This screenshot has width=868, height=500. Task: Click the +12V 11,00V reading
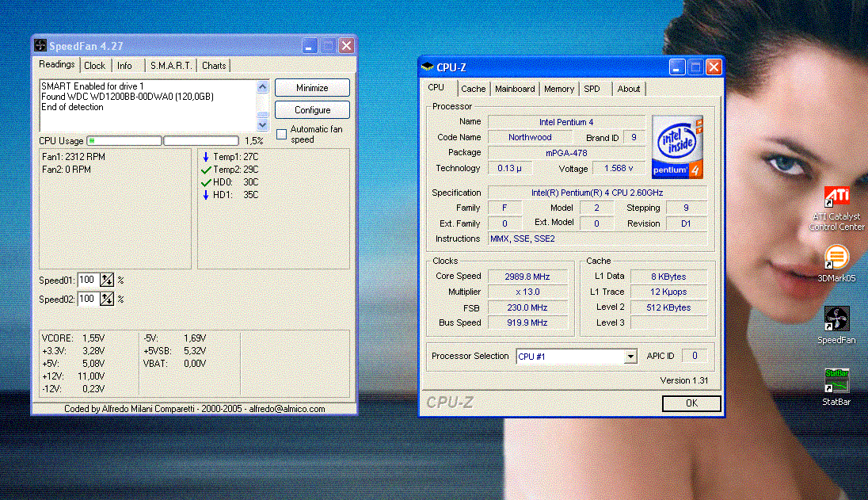[x=74, y=376]
